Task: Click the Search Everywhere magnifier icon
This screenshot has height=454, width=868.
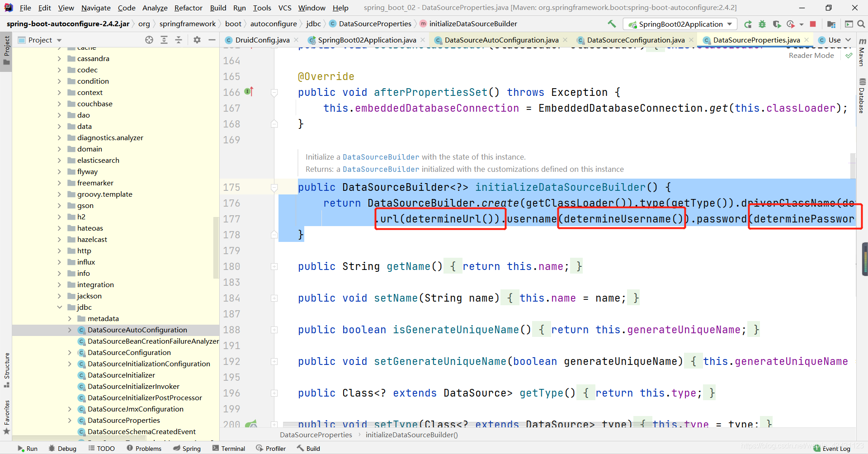Action: point(861,24)
